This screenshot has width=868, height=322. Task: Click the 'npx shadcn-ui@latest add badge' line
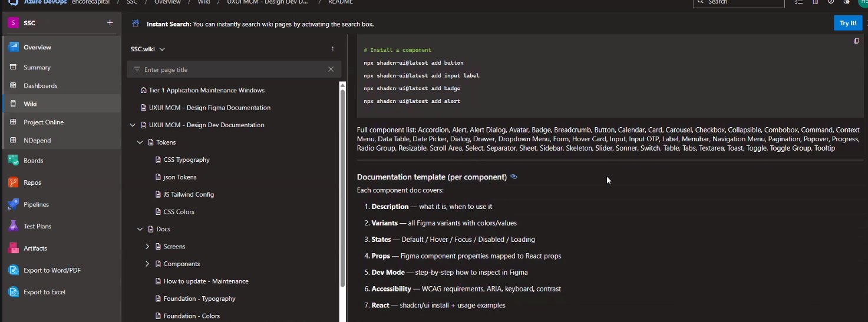click(412, 88)
